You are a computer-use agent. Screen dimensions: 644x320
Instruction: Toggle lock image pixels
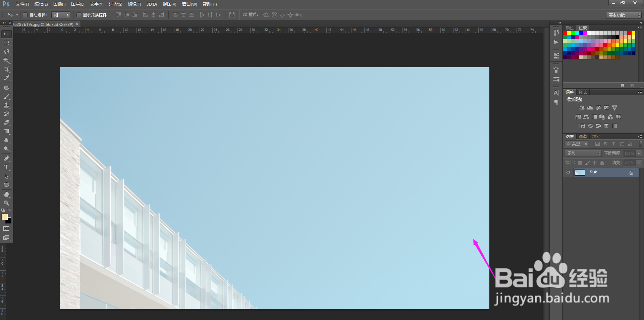pyautogui.click(x=587, y=163)
